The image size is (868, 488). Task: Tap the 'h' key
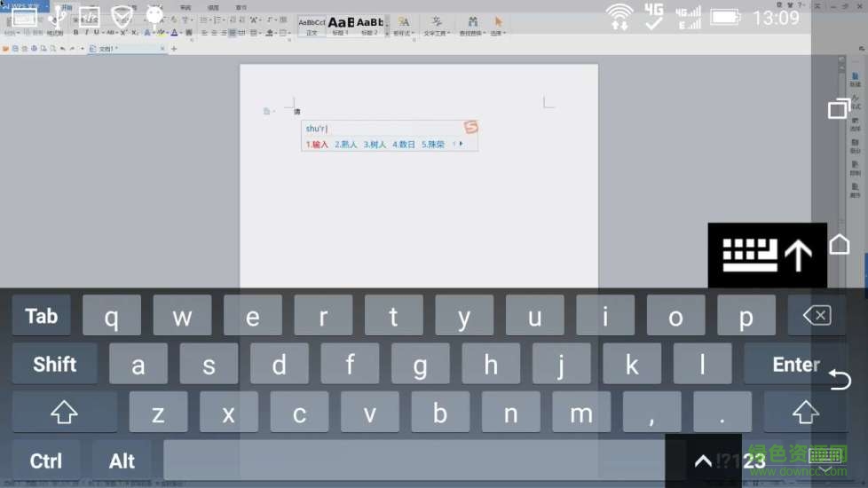click(x=491, y=364)
